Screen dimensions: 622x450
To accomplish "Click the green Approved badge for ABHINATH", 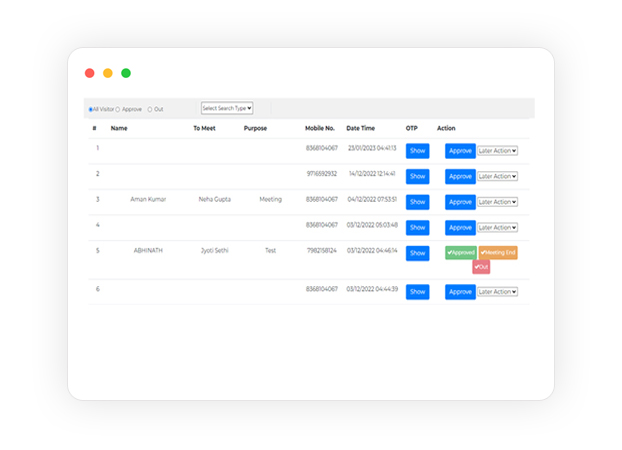I will point(461,252).
